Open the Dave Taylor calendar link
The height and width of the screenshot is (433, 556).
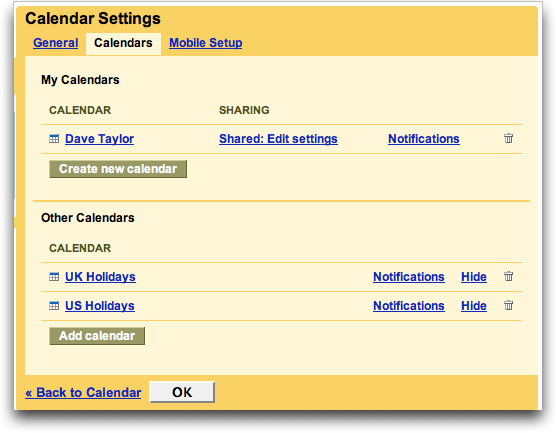[100, 139]
